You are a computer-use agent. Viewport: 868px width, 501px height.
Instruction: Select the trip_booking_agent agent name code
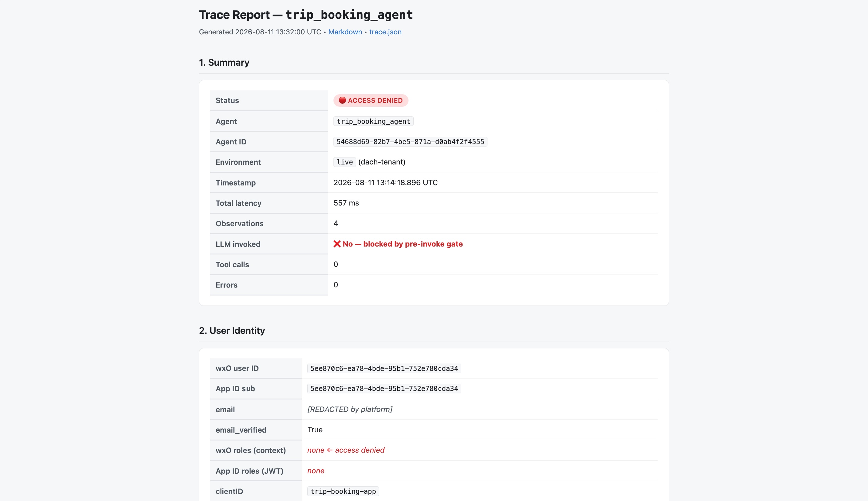373,121
